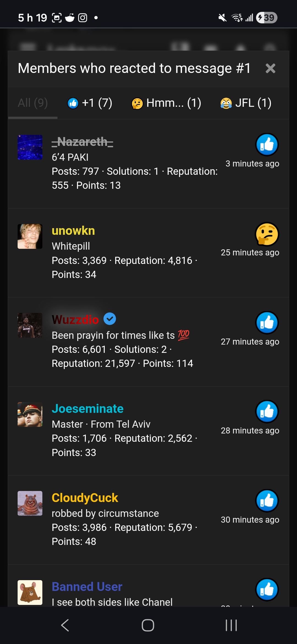The image size is (297, 644).
Task: Click the thumbs-up reaction next to _Nazareth_
Action: click(x=267, y=144)
